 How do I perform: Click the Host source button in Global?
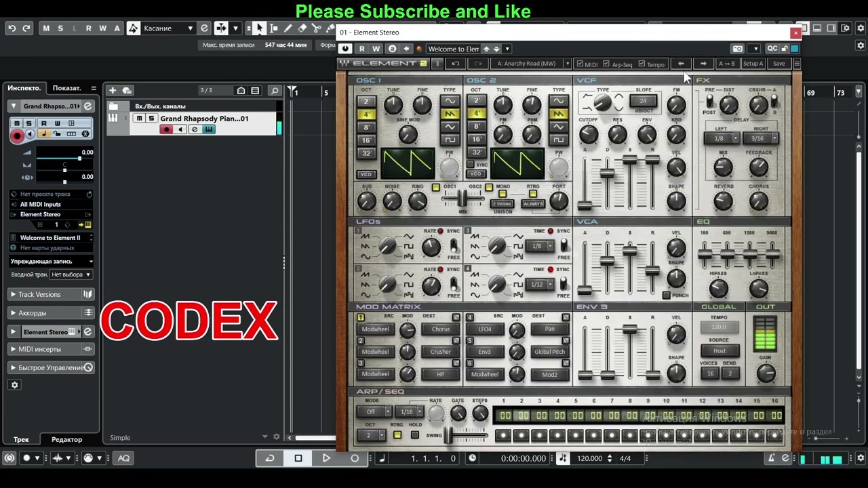tap(719, 351)
